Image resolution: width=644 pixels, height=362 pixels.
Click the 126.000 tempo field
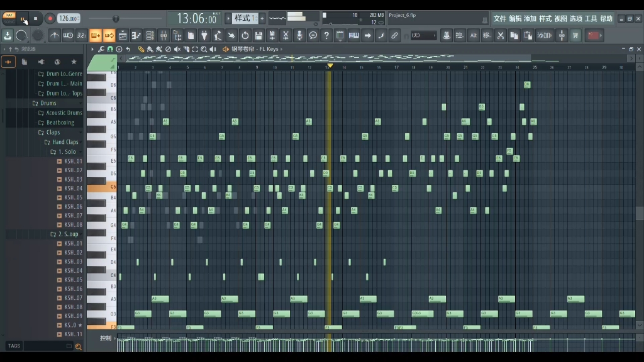point(69,18)
